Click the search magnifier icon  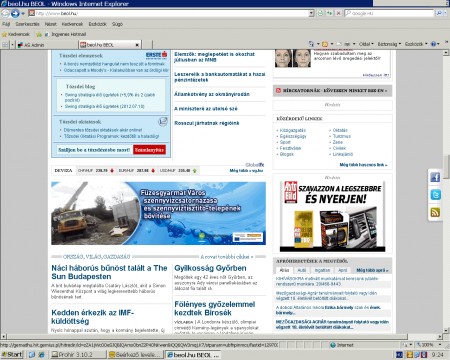click(439, 13)
